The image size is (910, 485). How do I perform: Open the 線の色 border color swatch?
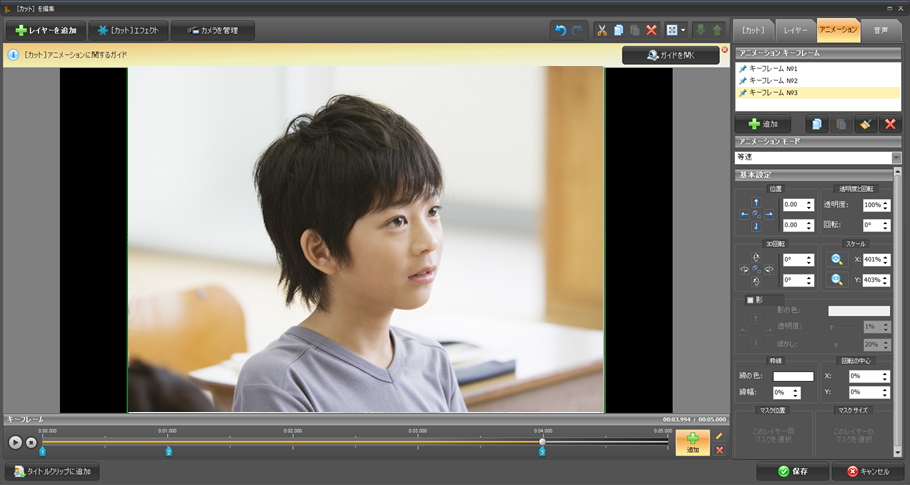[792, 376]
